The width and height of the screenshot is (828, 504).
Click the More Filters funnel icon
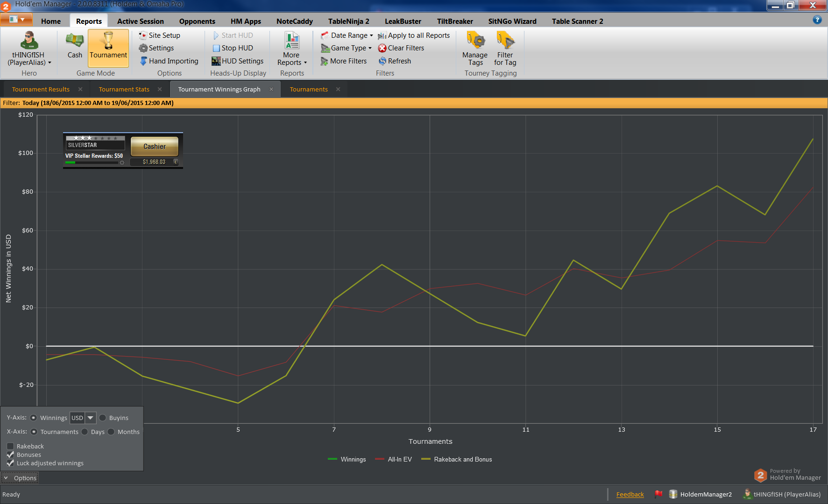click(x=324, y=61)
